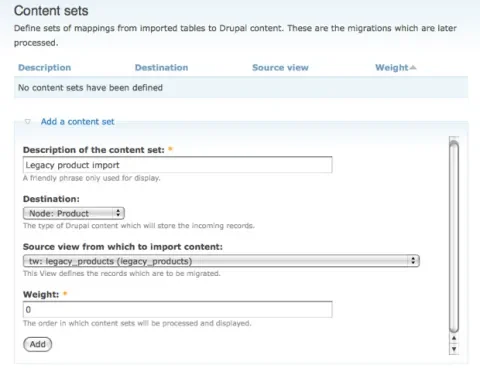This screenshot has height=375, width=480.
Task: Click the Weight column header text
Action: (392, 68)
